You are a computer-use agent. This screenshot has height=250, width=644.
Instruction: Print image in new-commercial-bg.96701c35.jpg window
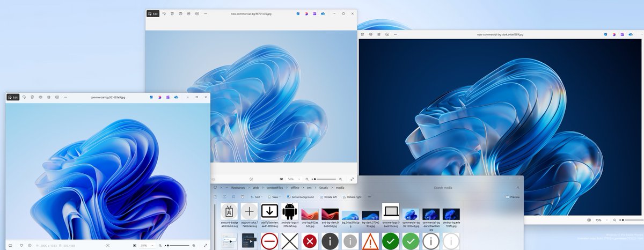(x=180, y=13)
